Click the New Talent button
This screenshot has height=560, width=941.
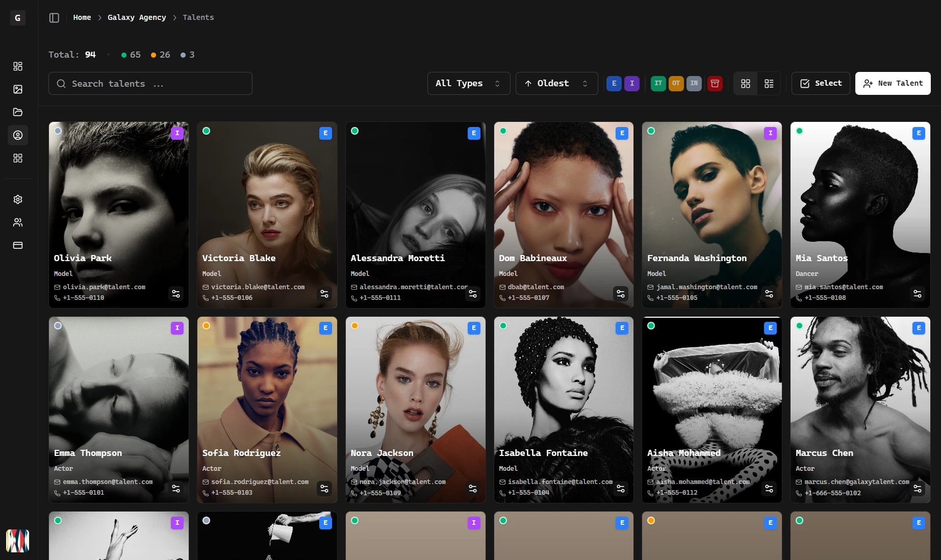point(893,84)
